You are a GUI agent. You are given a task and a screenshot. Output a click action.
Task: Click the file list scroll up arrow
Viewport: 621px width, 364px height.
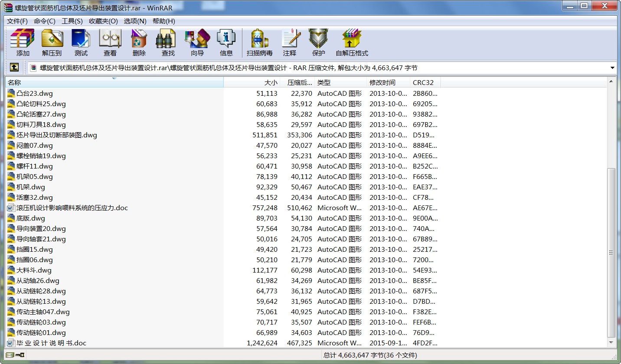[611, 81]
